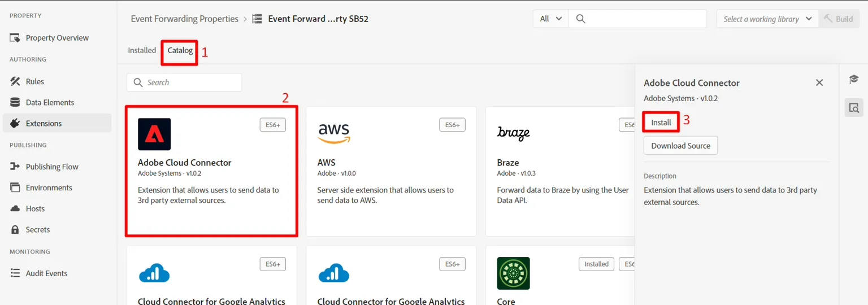The width and height of the screenshot is (868, 305).
Task: Click the Braze logo on its card
Action: (513, 133)
